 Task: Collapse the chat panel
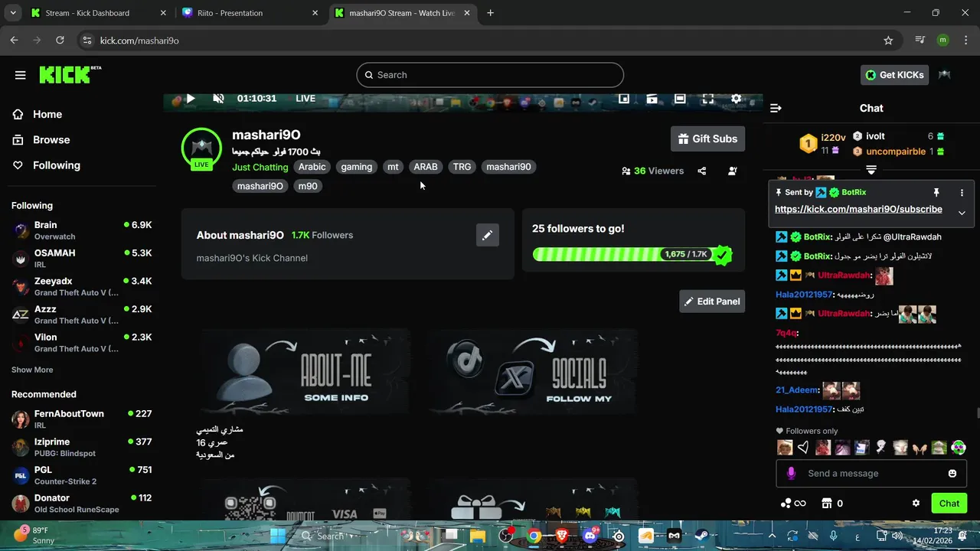776,108
